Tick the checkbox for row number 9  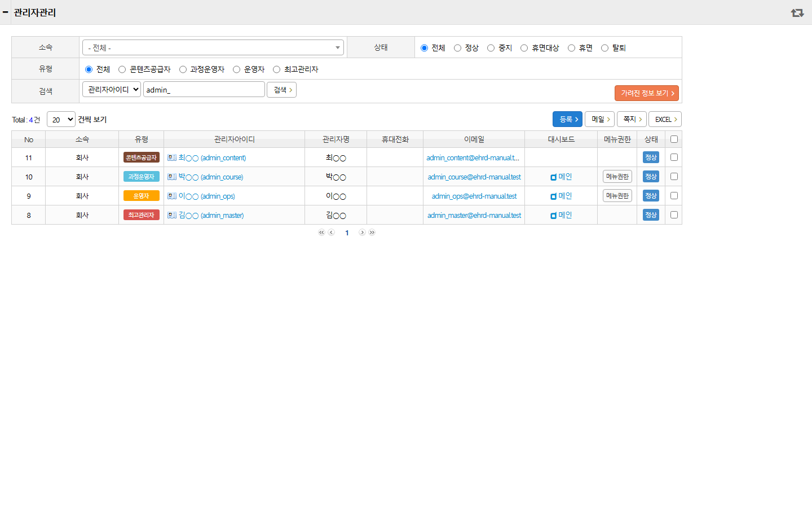coord(674,196)
